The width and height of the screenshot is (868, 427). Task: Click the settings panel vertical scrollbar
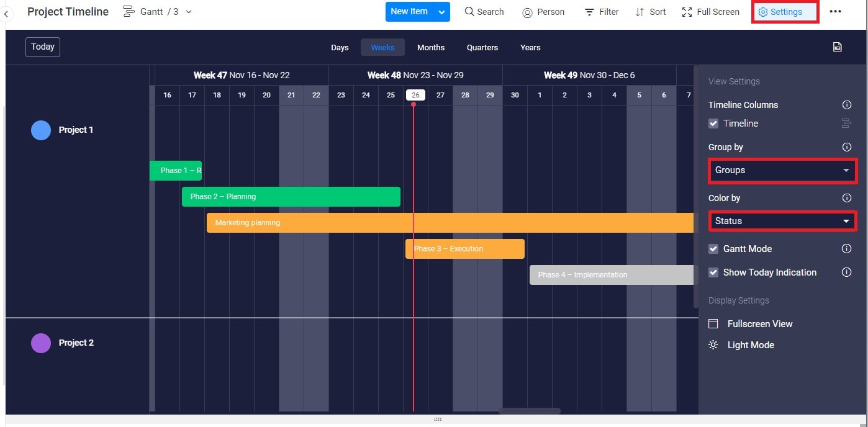click(x=696, y=186)
